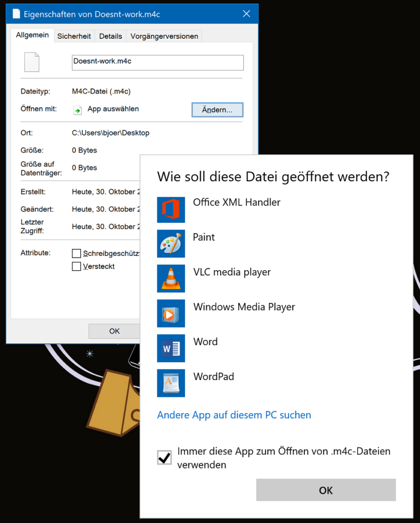Close the Eigenschaften properties window
Image resolution: width=420 pixels, height=523 pixels.
(x=246, y=14)
